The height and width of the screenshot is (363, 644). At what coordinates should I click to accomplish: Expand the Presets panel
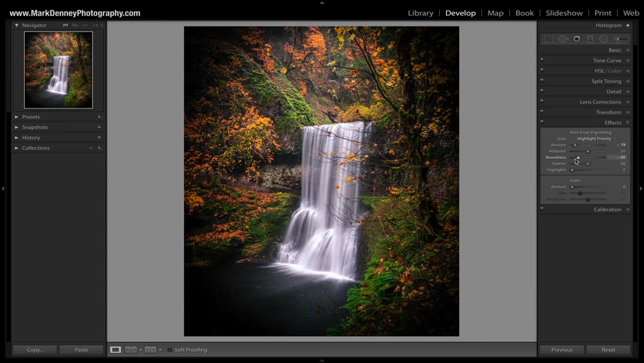pos(17,117)
